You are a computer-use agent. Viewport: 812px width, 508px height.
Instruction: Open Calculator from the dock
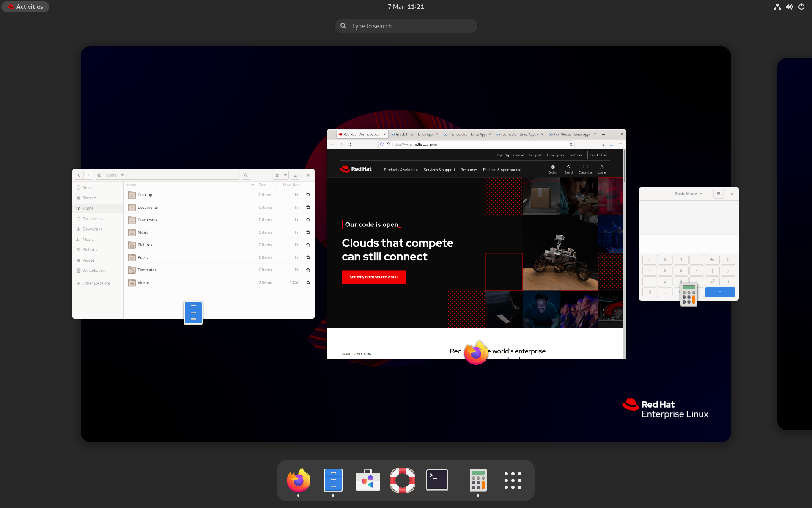pos(478,480)
